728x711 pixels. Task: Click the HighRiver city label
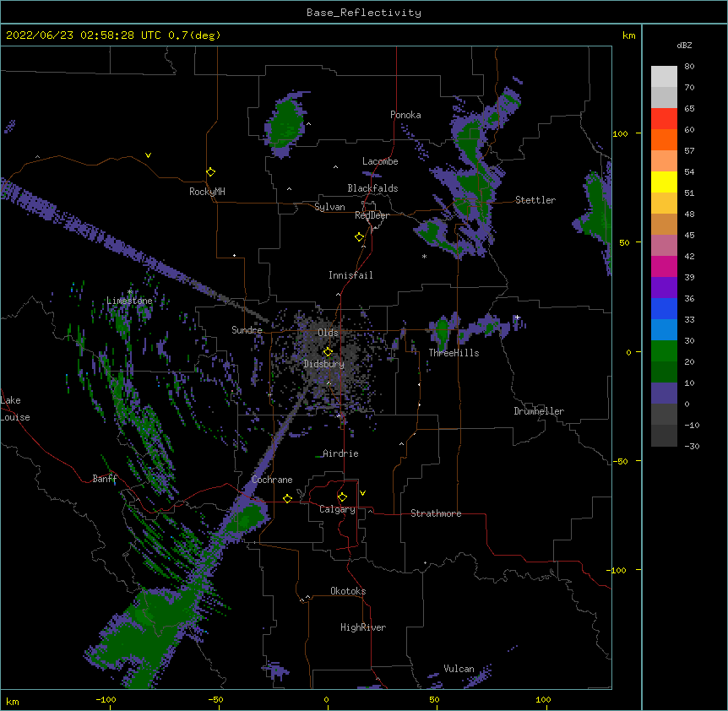coord(363,627)
